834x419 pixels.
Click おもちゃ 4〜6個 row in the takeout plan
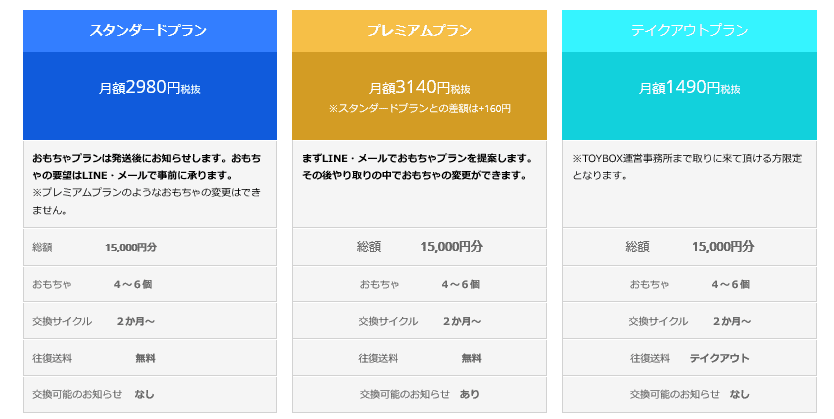click(689, 285)
